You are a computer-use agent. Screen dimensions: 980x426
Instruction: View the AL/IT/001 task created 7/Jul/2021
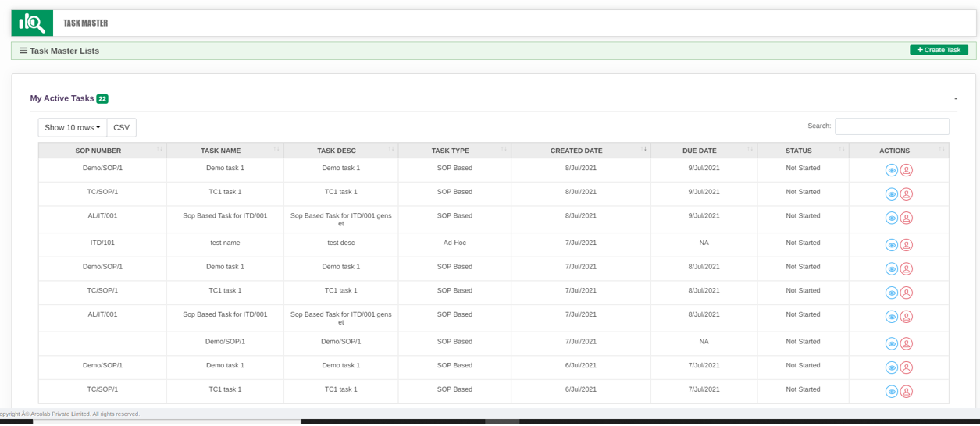click(891, 317)
